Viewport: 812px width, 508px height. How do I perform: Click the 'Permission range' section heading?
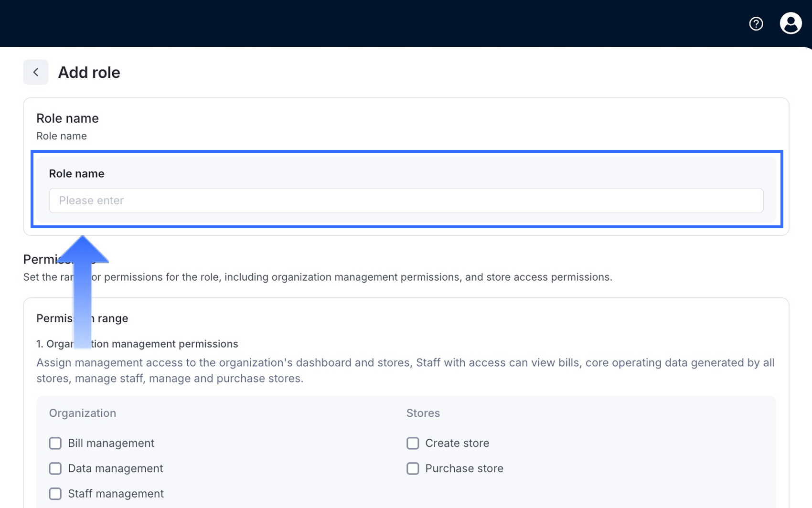(112, 318)
